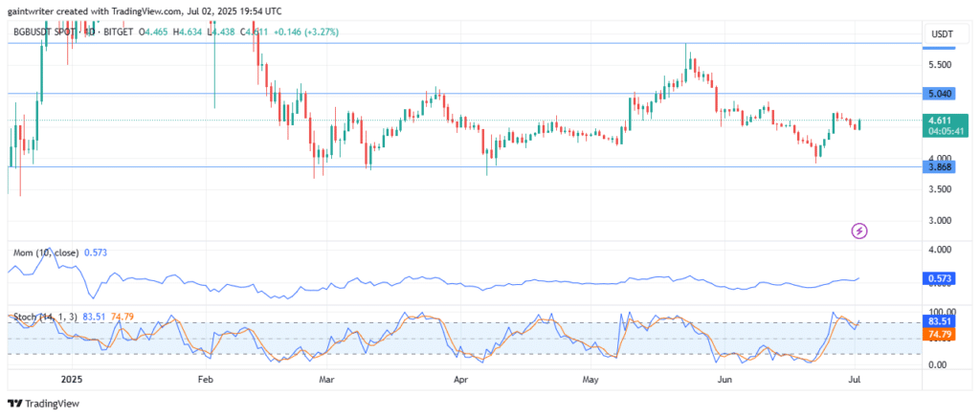The width and height of the screenshot is (980, 417).
Task: Click the BGBUSDT SPOT symbol title
Action: click(x=46, y=32)
